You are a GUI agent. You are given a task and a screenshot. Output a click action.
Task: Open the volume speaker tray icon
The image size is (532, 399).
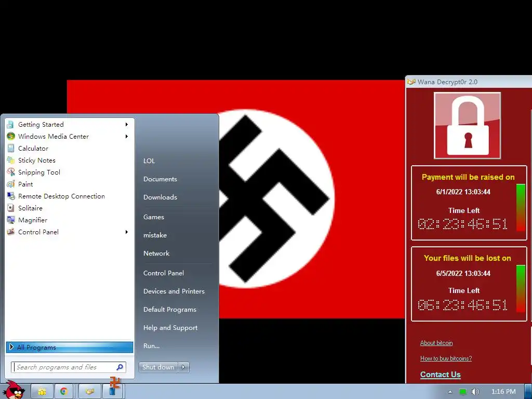tap(475, 392)
